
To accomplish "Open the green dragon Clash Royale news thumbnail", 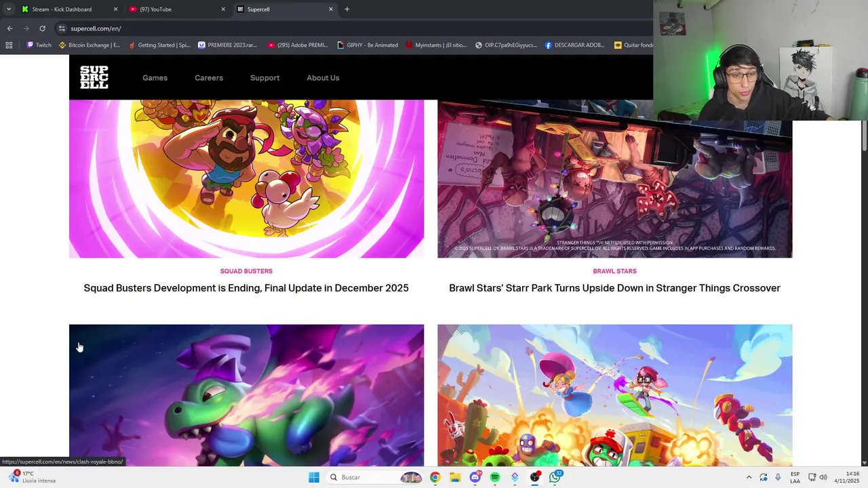I will tap(246, 395).
